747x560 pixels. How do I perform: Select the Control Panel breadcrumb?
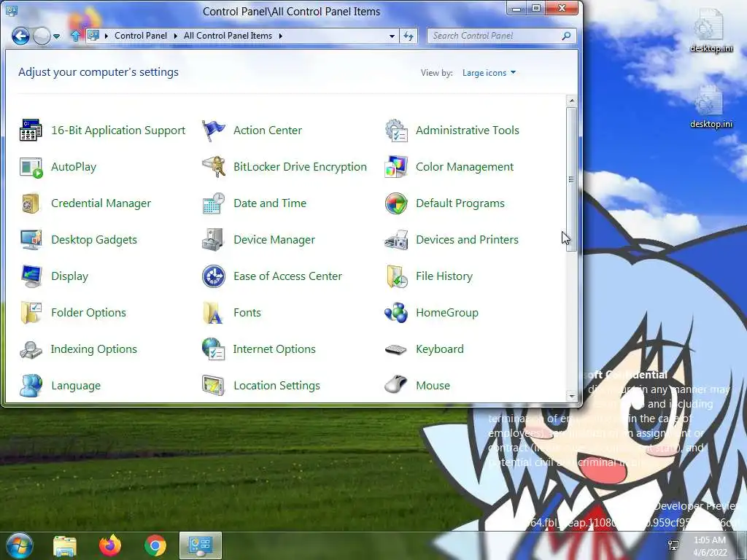tap(141, 36)
